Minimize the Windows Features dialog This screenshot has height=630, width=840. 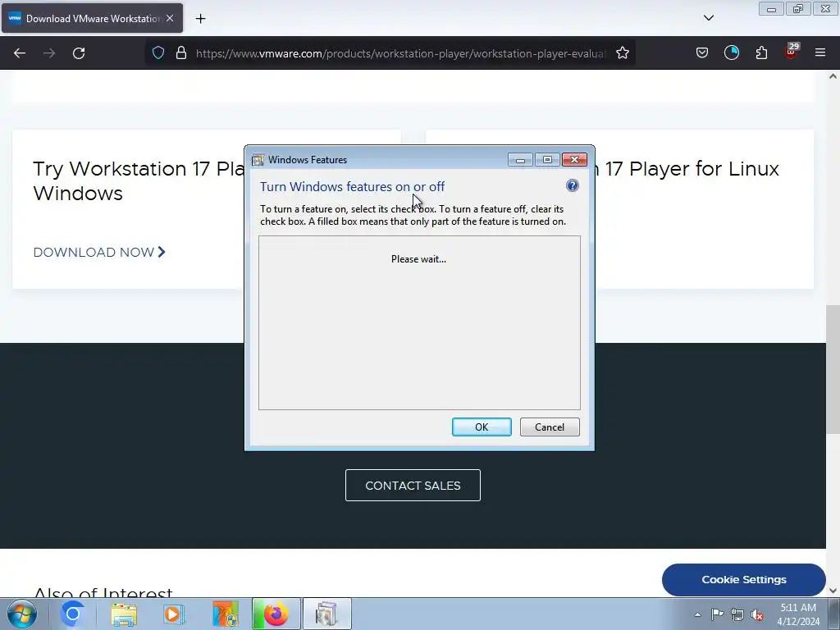click(520, 160)
